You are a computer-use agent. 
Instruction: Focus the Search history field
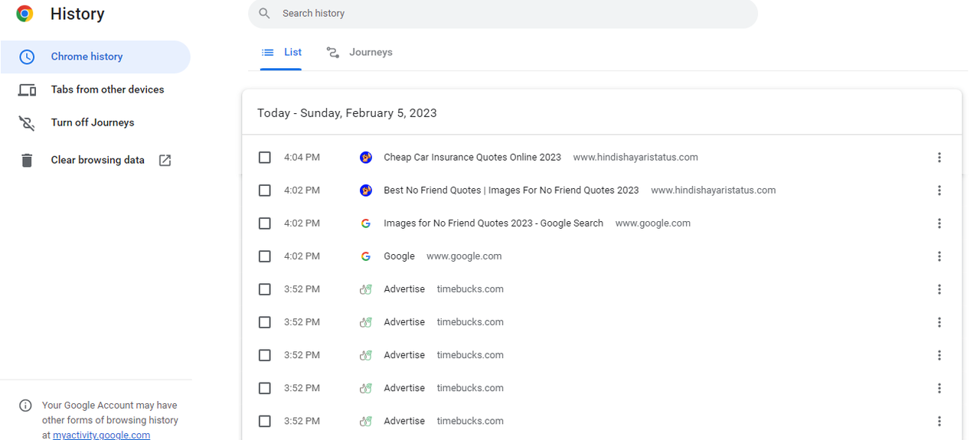(x=503, y=14)
